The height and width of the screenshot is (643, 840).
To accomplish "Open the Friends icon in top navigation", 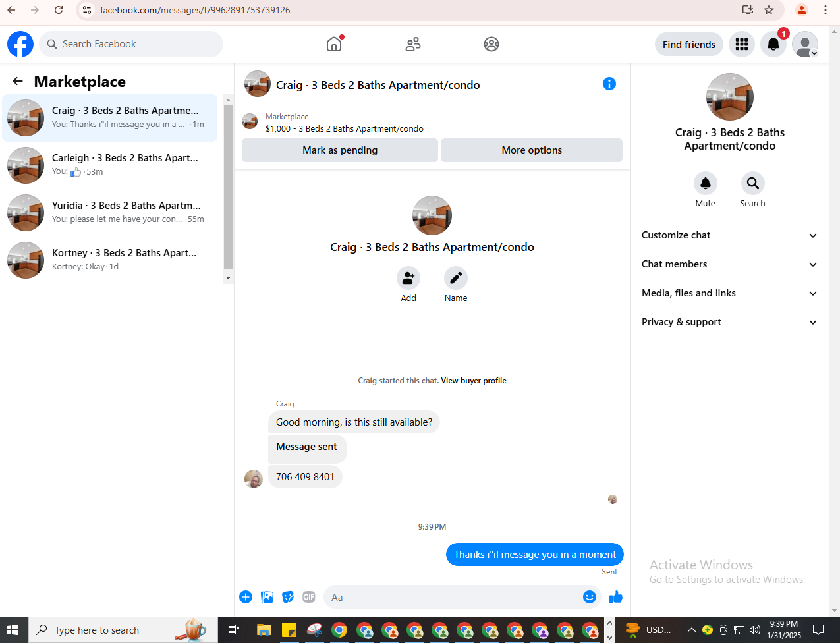I will point(413,44).
